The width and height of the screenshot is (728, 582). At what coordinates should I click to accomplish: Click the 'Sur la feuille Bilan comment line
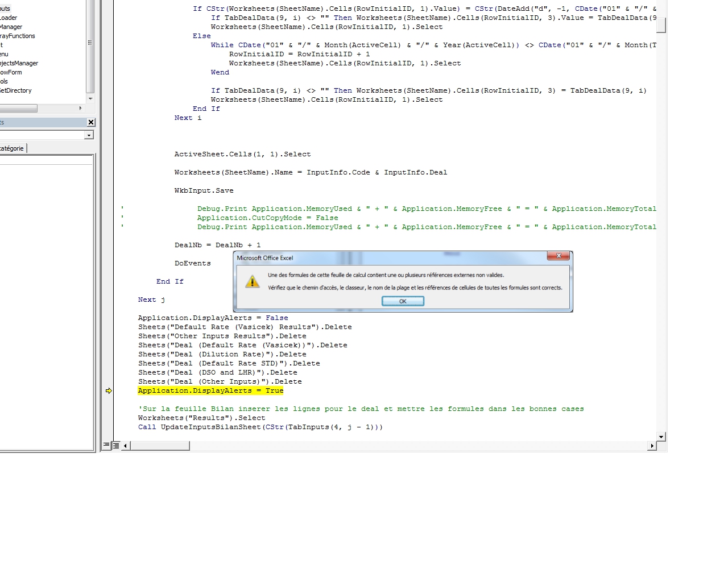(x=361, y=409)
